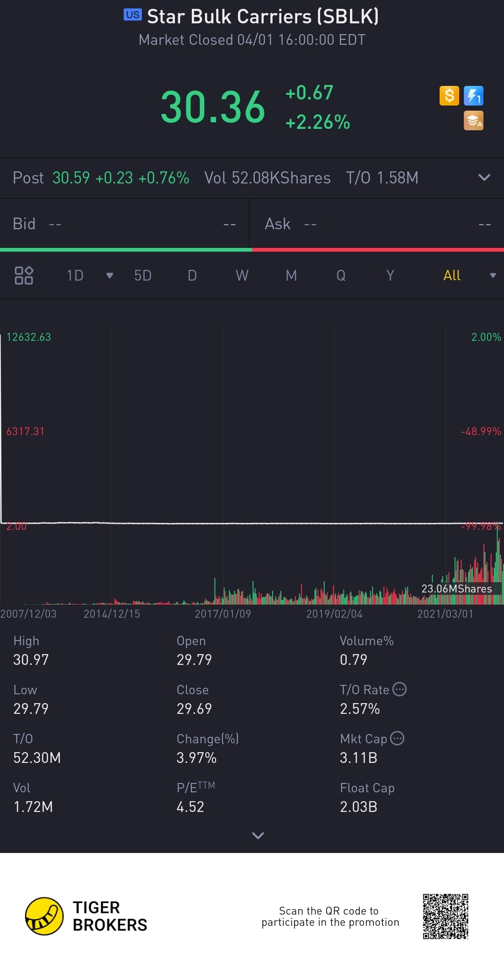Tap the T/O 52.30M value
The width and height of the screenshot is (504, 980).
click(37, 758)
